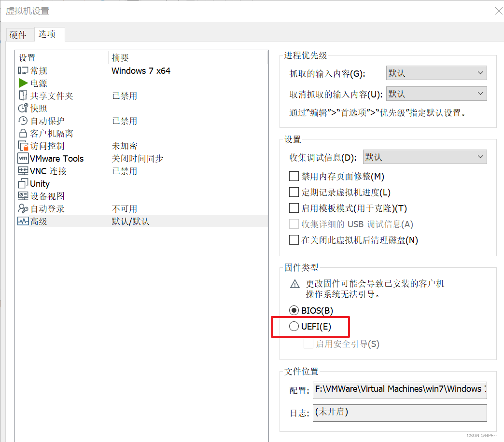The width and height of the screenshot is (504, 442).
Task: Open the 抓取的输入内容(G) priority dropdown
Action: (436, 73)
